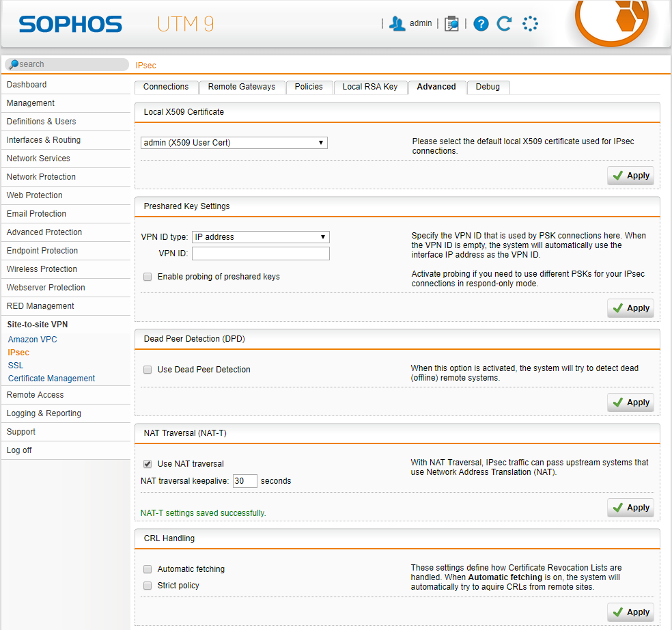Open Interfaces & Routing menu

click(x=66, y=140)
